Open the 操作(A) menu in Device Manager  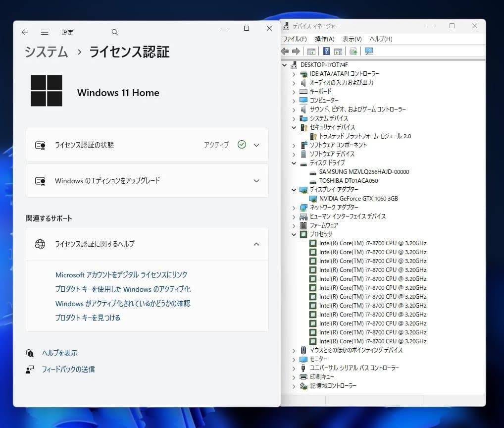pos(324,39)
